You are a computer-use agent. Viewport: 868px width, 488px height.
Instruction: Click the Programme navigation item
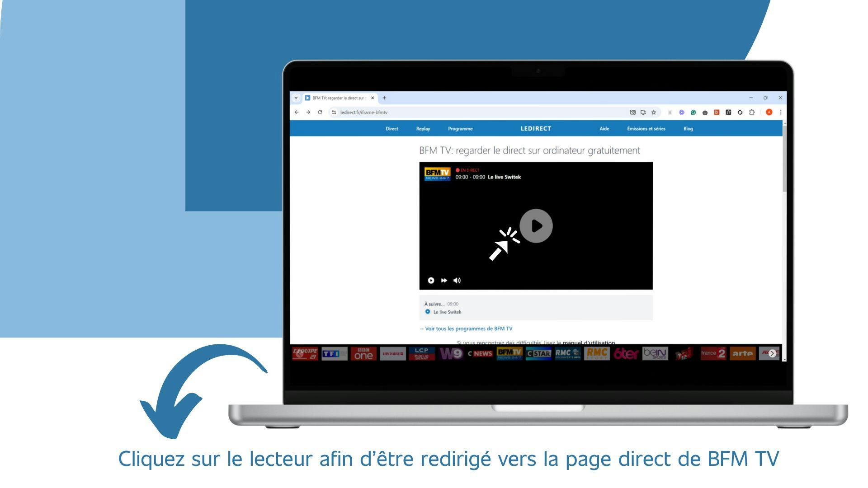pyautogui.click(x=460, y=128)
